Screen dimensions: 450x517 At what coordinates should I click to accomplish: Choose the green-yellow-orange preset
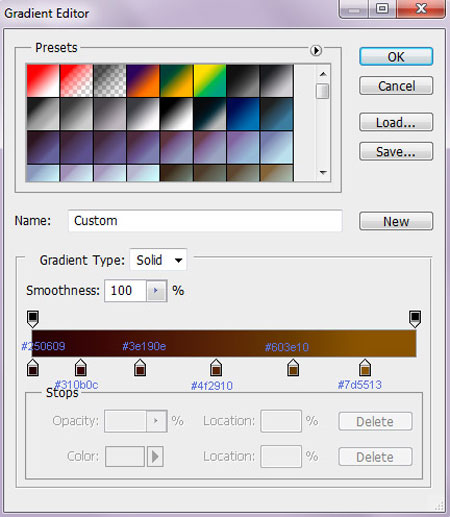[x=176, y=81]
